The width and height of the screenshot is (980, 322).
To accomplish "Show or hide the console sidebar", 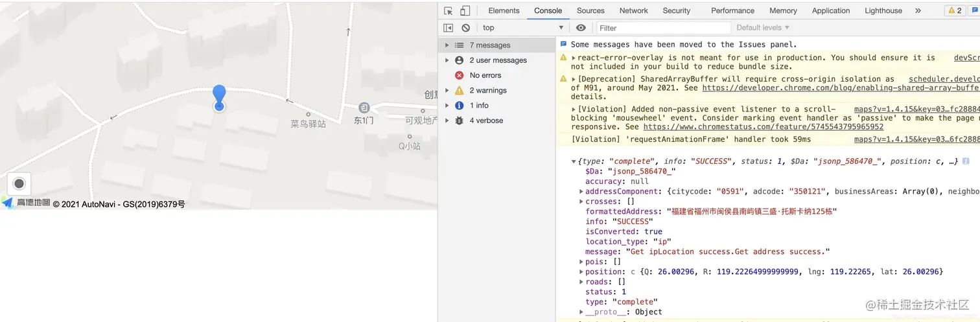I will [x=448, y=28].
